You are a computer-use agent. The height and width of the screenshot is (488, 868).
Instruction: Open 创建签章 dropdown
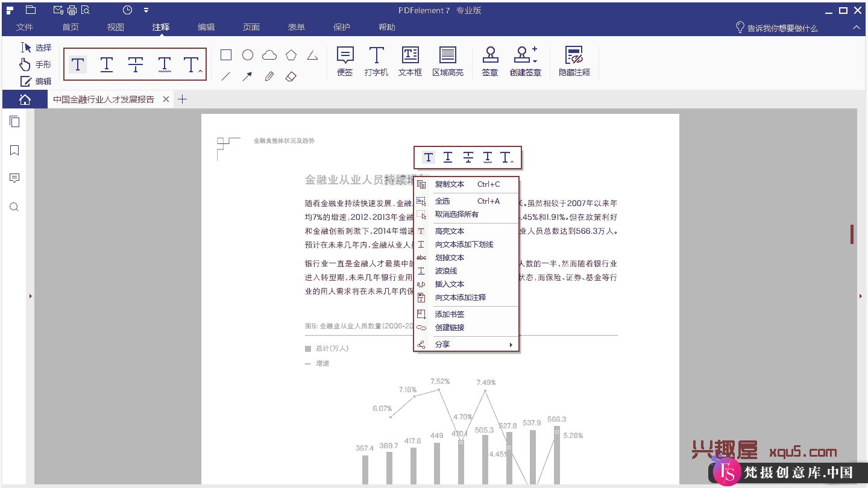click(526, 62)
